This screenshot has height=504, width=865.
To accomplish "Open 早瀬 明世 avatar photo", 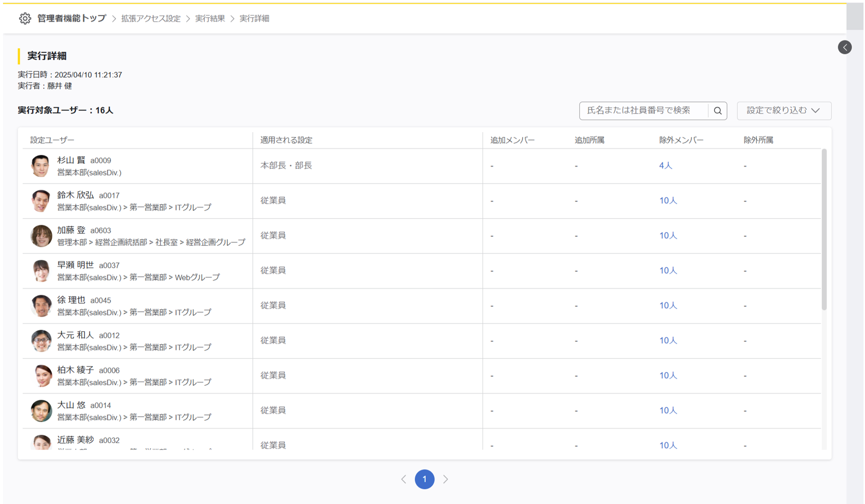I will (41, 270).
